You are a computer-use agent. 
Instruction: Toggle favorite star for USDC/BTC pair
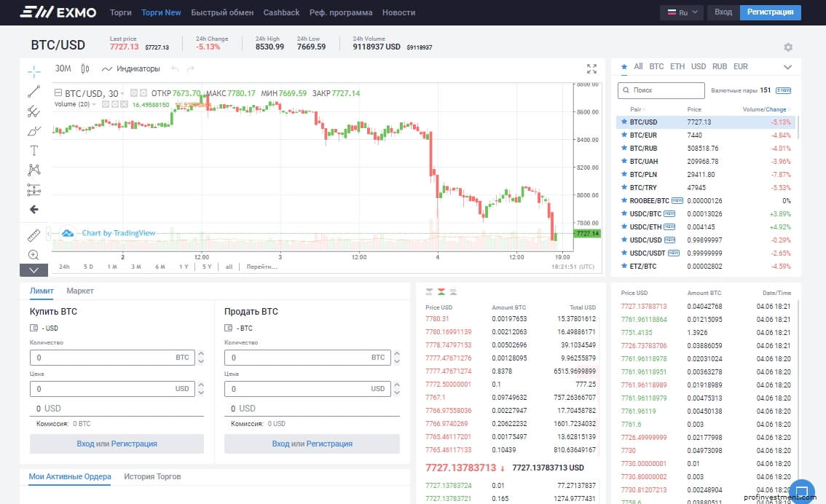tap(624, 214)
